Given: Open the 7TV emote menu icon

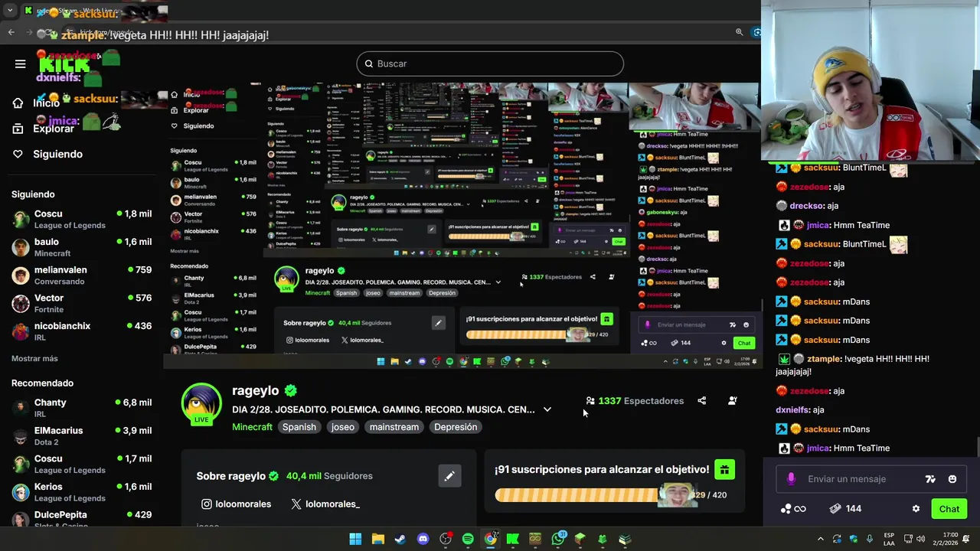Looking at the screenshot, I should 930,479.
